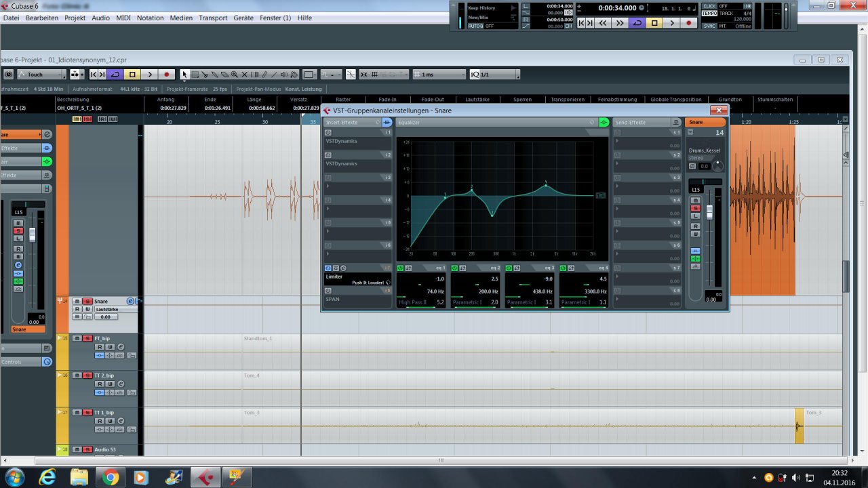Open the Bearbeiten menu
Viewport: 868px width, 488px height.
[x=42, y=18]
